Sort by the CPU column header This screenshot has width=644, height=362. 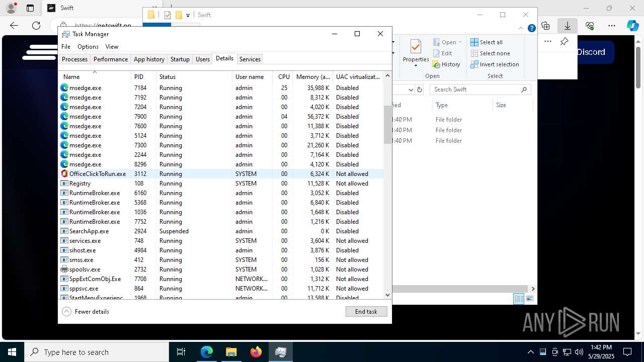282,76
